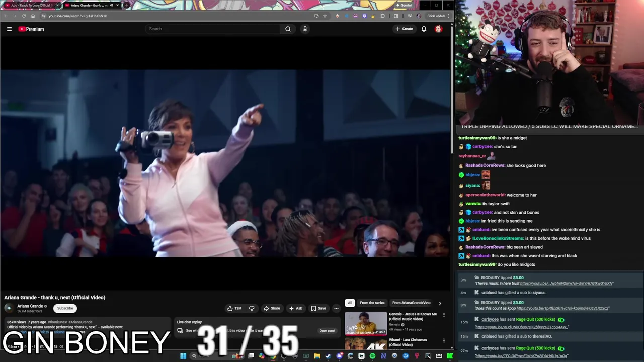Click RashadsCornRows 'she looks good here' message
Viewport: 644px width, 362px height.
pyautogui.click(x=526, y=165)
